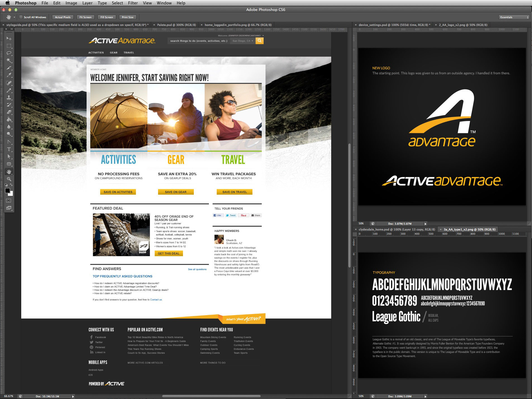Select the Type tool
This screenshot has height=399, width=532.
(9, 149)
